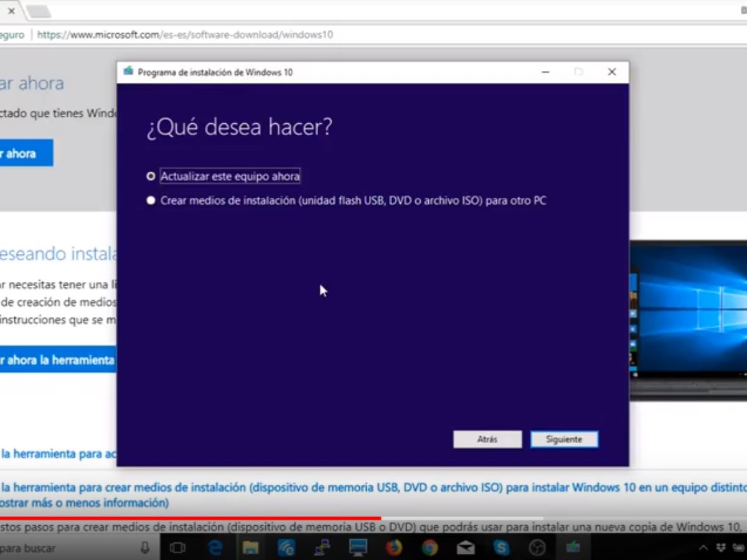Viewport: 747px width, 560px height.
Task: Open link about tool to create installation media
Action: tap(374, 495)
